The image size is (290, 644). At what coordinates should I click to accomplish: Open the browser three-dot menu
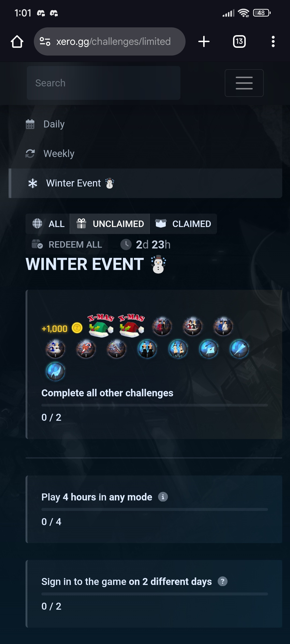tap(273, 42)
